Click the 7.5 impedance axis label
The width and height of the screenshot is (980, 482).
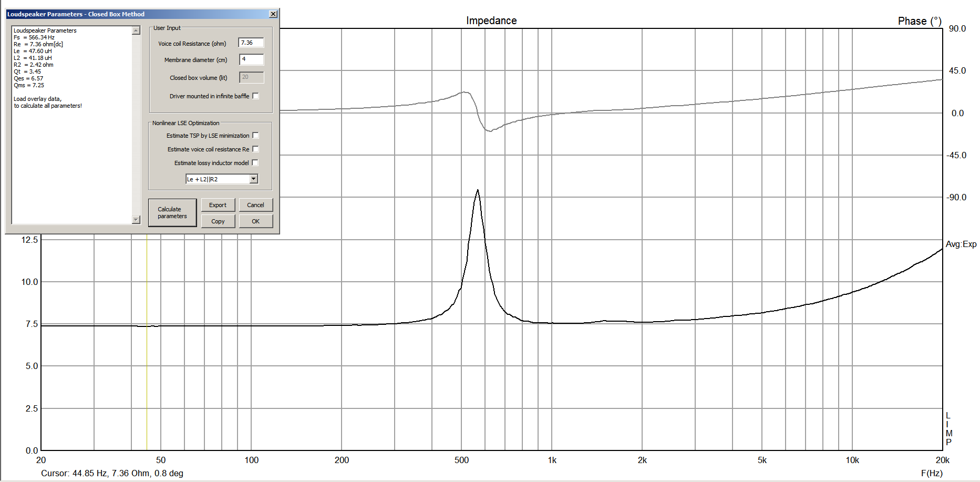point(32,324)
